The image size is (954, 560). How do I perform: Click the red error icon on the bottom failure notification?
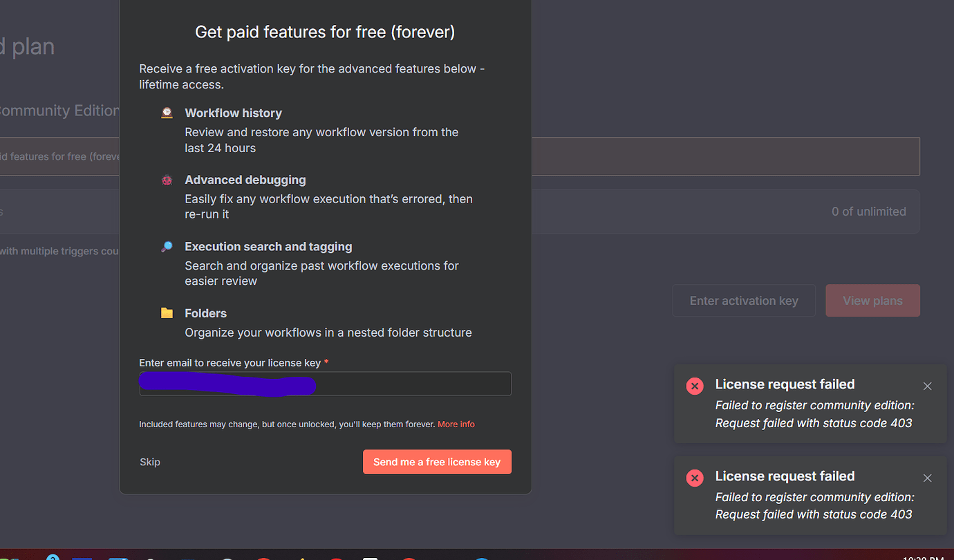pyautogui.click(x=695, y=478)
